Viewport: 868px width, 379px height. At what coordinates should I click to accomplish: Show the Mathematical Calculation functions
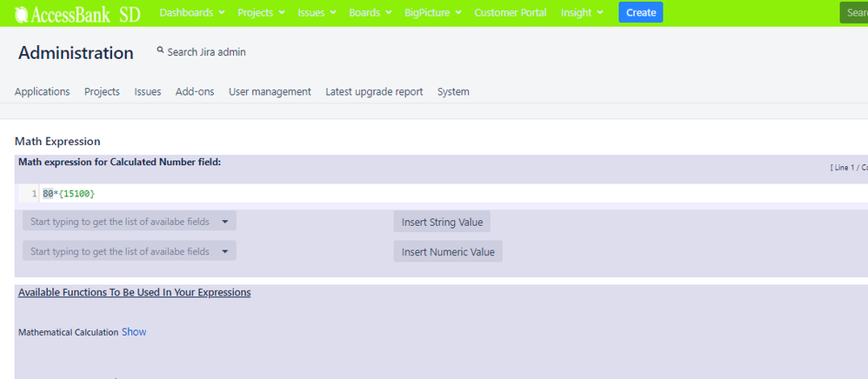134,332
